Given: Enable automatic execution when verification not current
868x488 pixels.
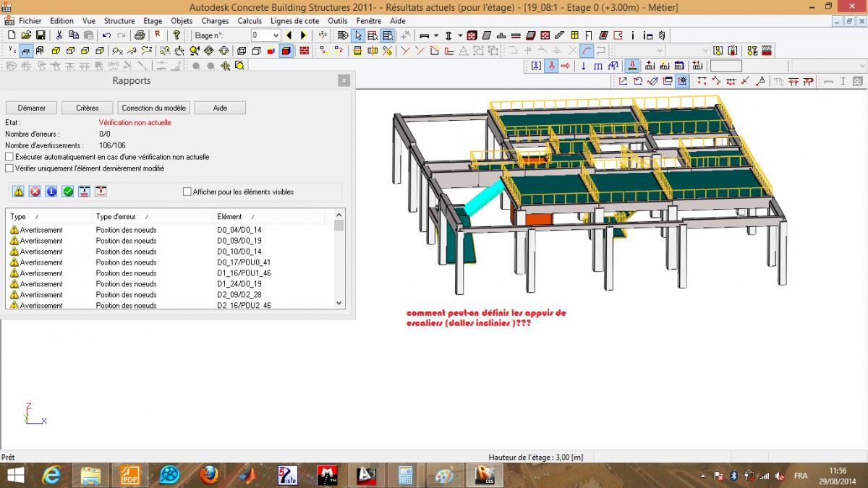Looking at the screenshot, I should click(9, 157).
